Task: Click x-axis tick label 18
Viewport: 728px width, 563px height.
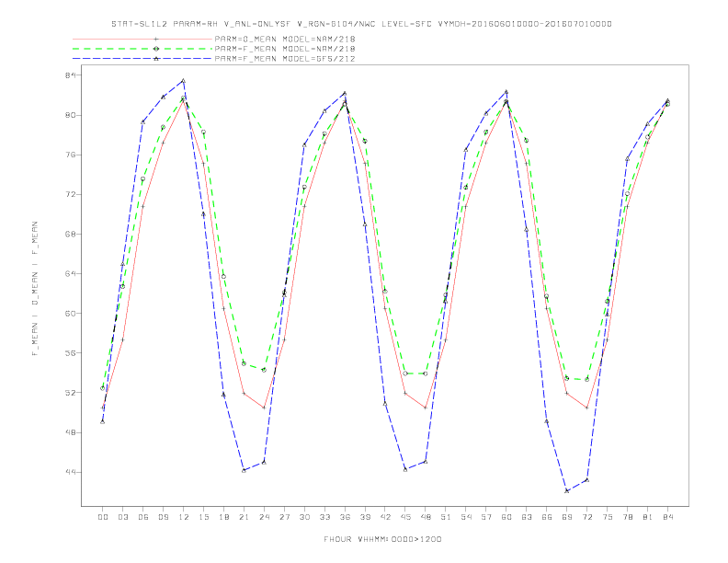Action: pyautogui.click(x=223, y=517)
